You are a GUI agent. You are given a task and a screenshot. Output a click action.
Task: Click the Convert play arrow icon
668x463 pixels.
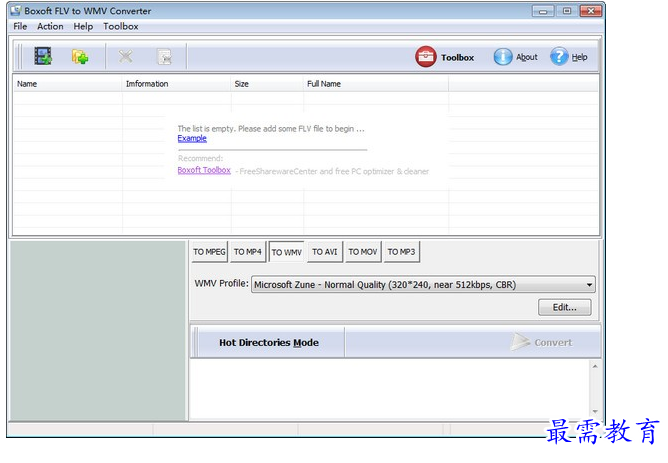(519, 342)
